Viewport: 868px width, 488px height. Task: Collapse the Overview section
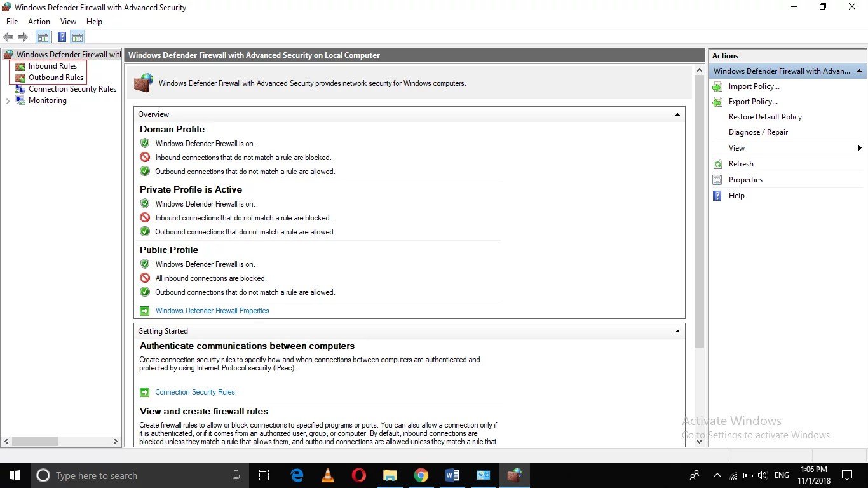pos(677,114)
